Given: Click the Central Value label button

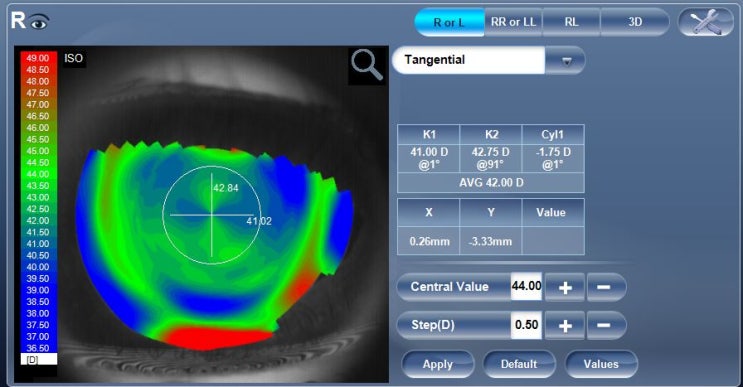Looking at the screenshot, I should tap(453, 287).
